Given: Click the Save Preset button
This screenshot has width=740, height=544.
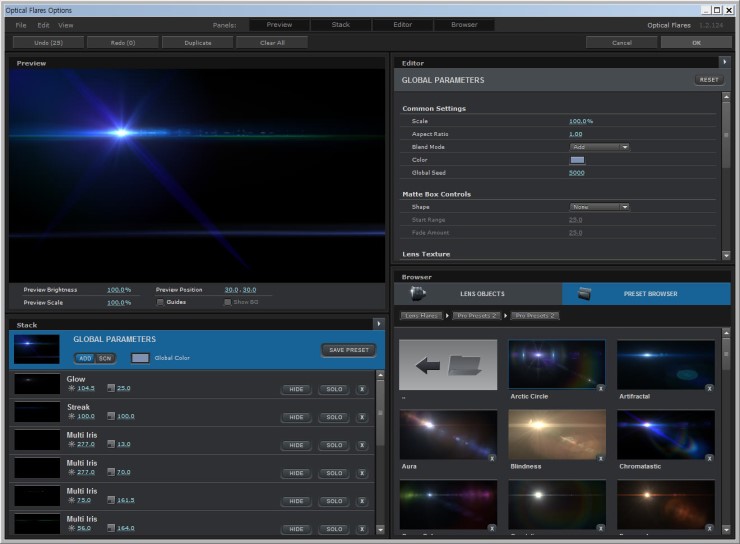Looking at the screenshot, I should coord(347,350).
